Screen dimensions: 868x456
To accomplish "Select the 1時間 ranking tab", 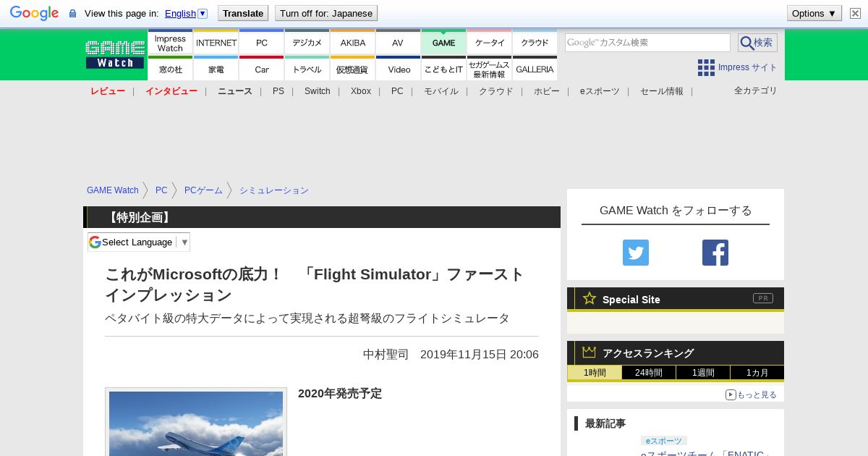I will point(595,373).
